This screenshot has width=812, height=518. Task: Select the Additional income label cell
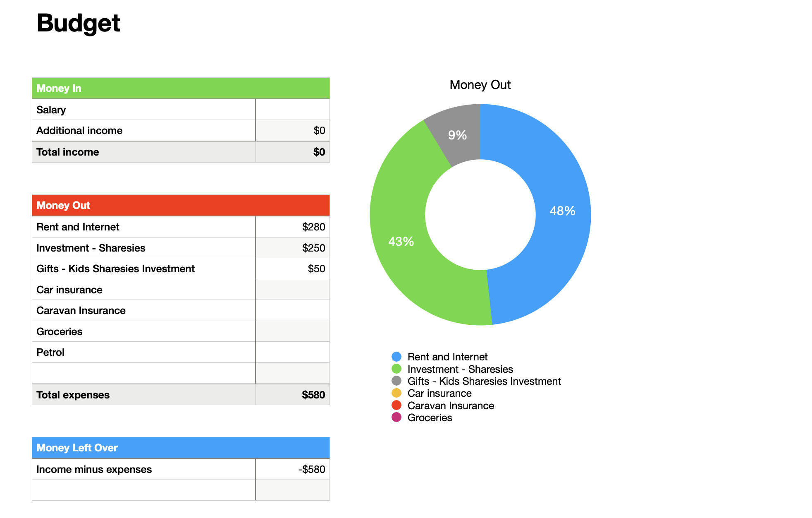(x=143, y=131)
